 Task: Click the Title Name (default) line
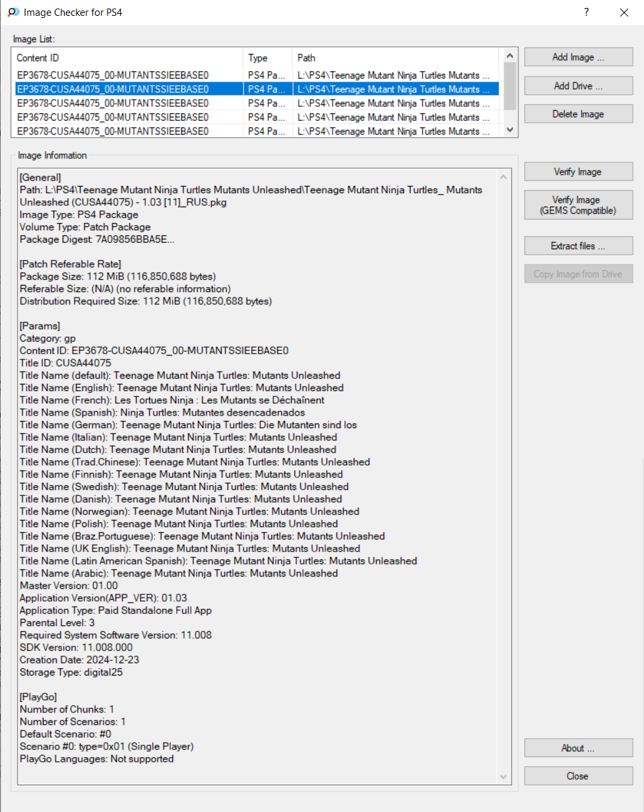(x=180, y=375)
